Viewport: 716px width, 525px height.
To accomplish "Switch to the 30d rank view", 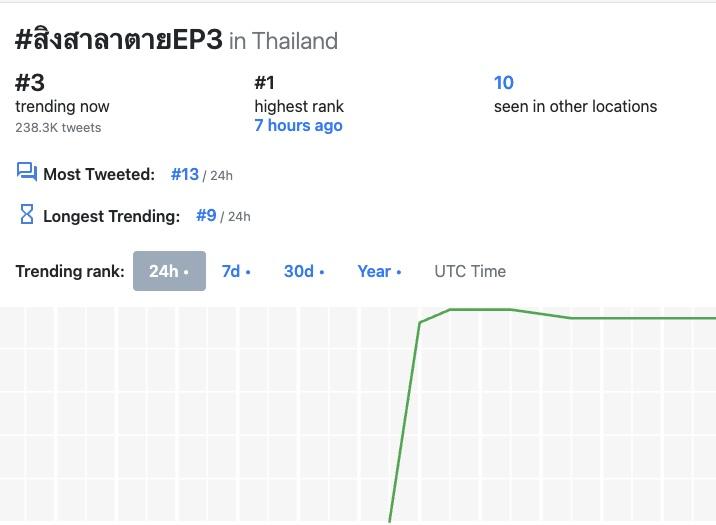I will click(x=303, y=271).
